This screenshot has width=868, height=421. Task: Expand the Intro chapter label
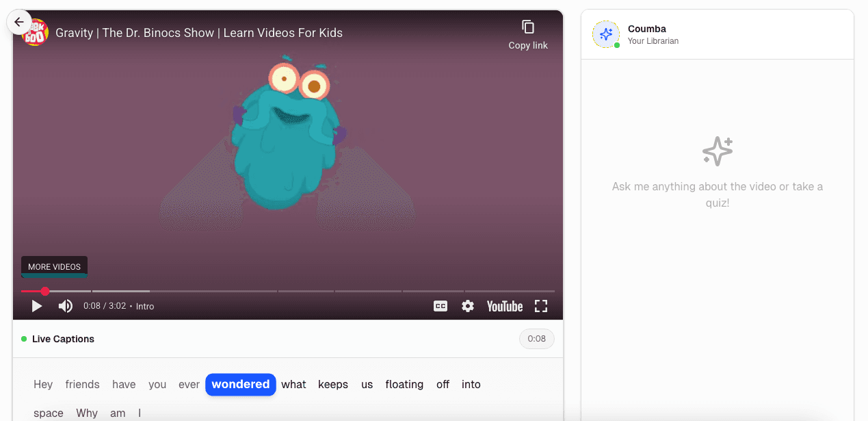(x=145, y=306)
